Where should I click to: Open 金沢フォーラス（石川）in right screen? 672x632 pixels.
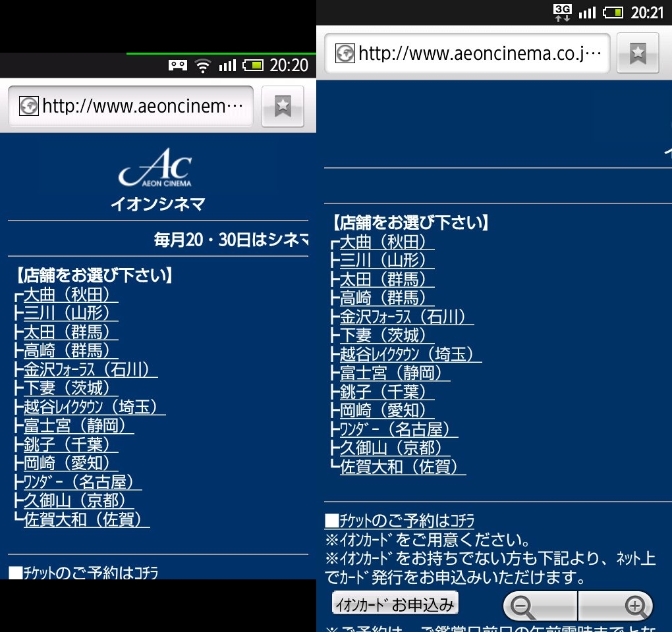point(406,317)
